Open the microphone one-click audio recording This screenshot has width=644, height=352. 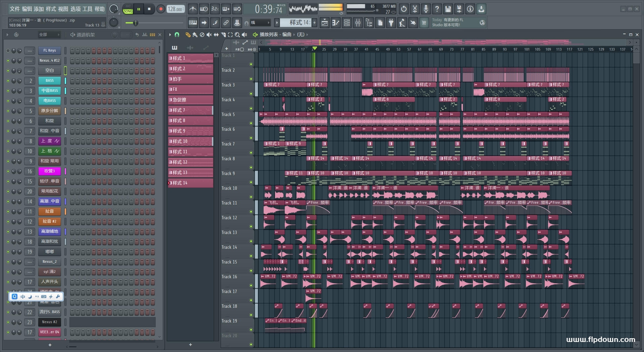tap(426, 9)
